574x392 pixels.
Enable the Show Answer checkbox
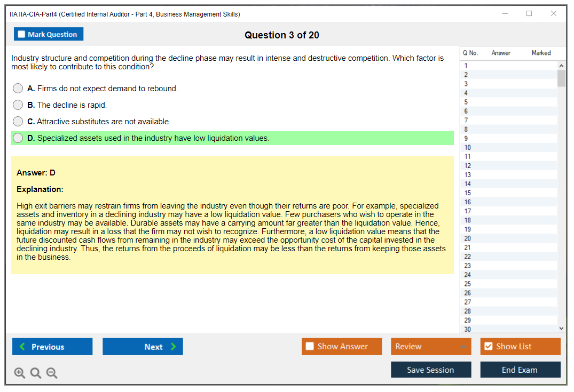point(310,347)
